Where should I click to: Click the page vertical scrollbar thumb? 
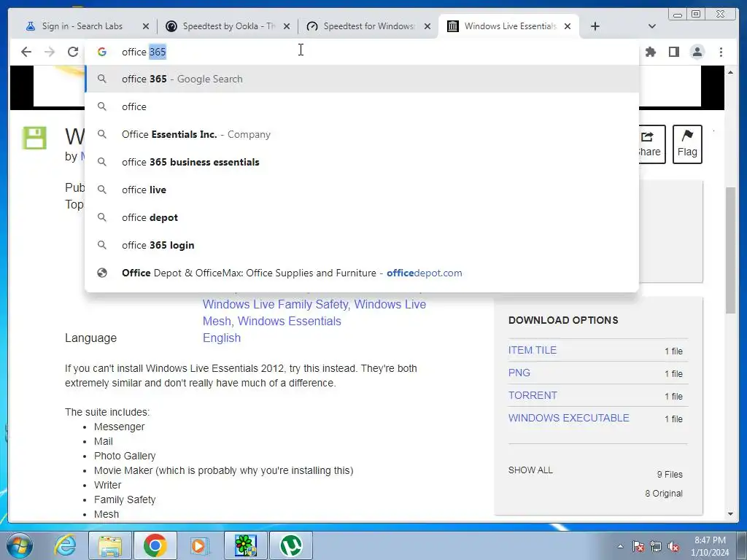(x=730, y=250)
